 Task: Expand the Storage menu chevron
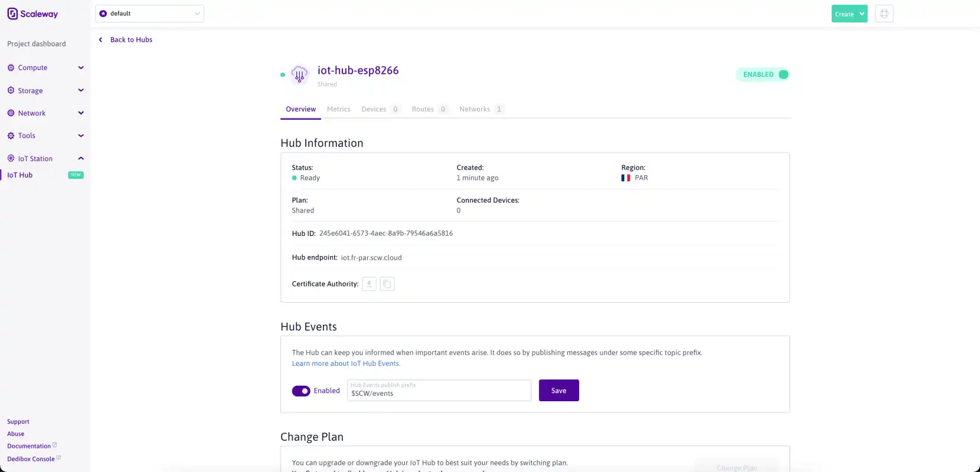[81, 90]
